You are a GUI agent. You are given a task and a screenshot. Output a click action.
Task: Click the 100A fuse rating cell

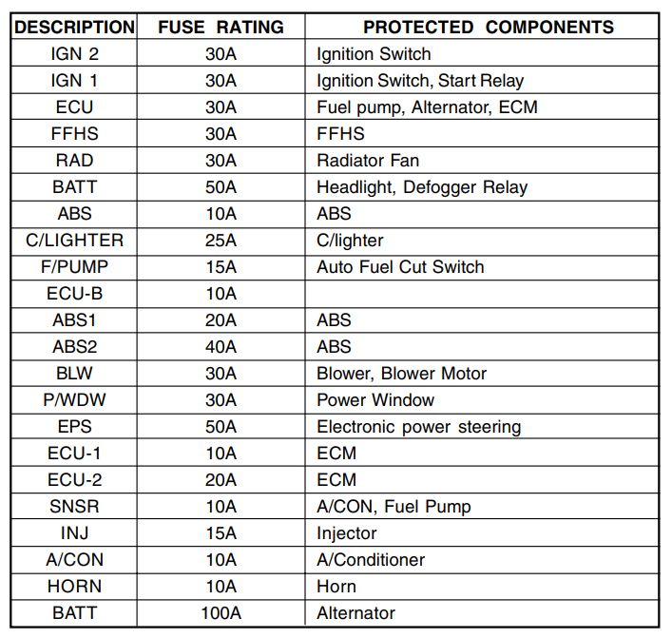[221, 613]
